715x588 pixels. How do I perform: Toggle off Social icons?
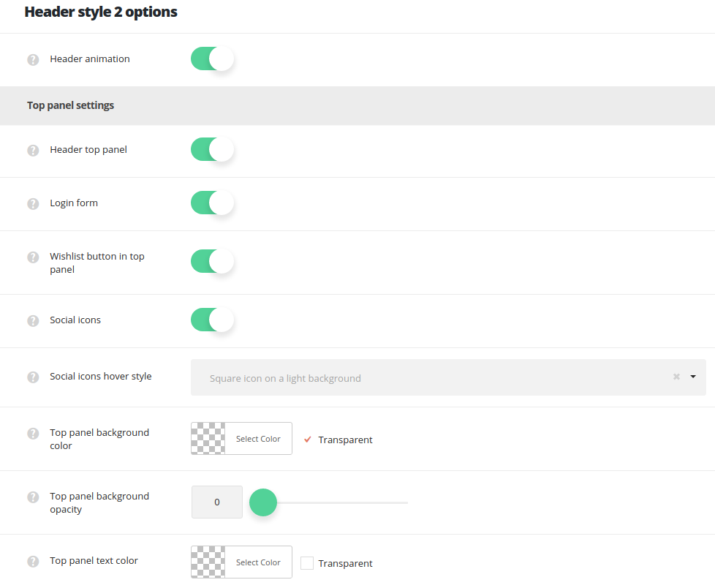(212, 320)
